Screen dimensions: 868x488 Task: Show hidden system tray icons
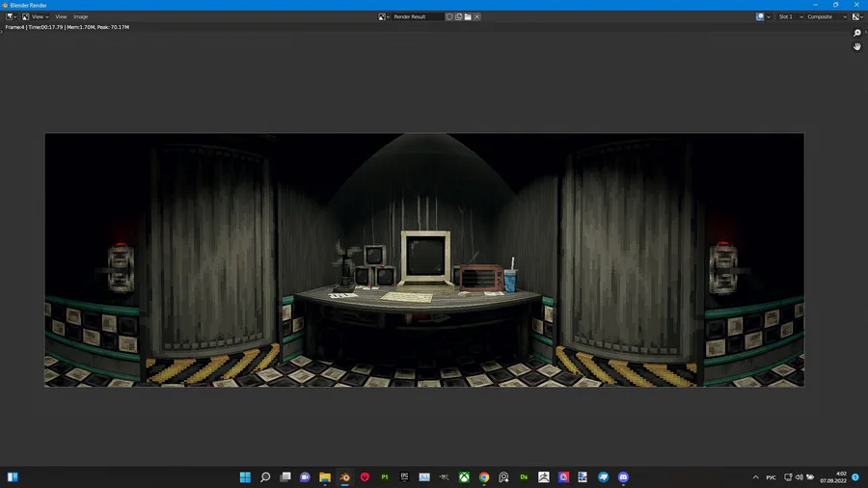click(x=755, y=477)
